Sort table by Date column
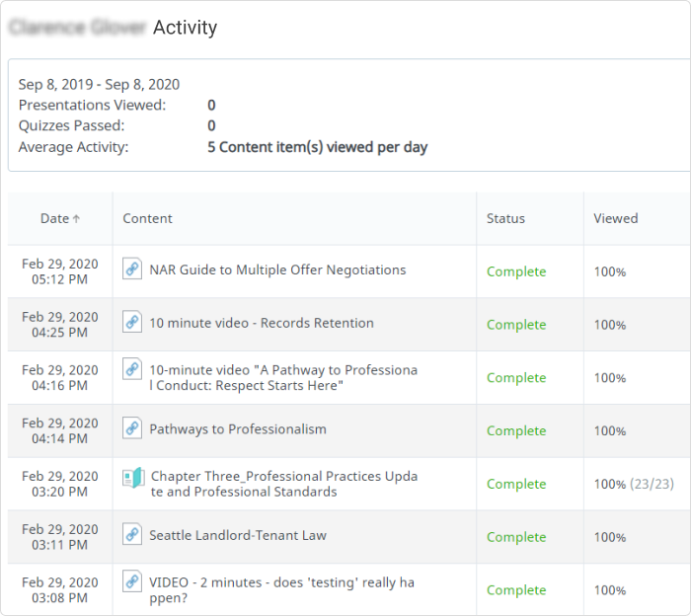Screen dimensions: 691x616 coord(54,218)
